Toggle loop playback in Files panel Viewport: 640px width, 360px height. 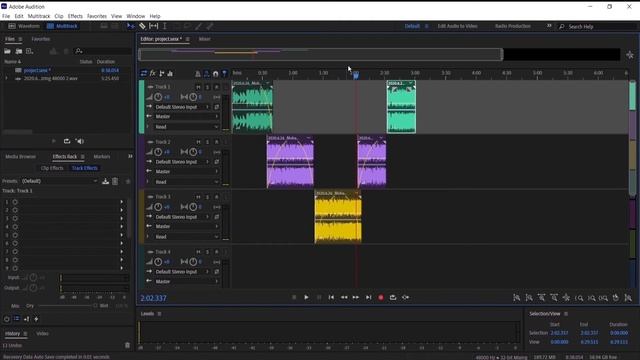tap(67, 141)
